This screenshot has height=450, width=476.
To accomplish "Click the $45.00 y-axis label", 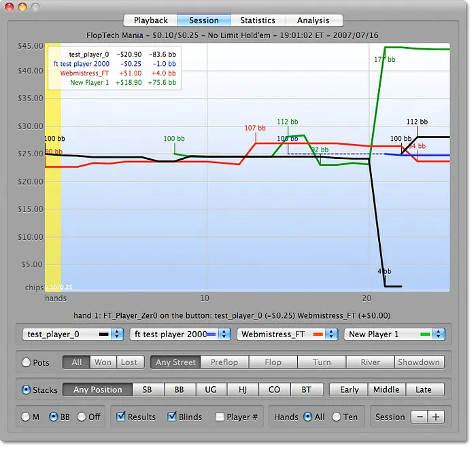I will (31, 46).
